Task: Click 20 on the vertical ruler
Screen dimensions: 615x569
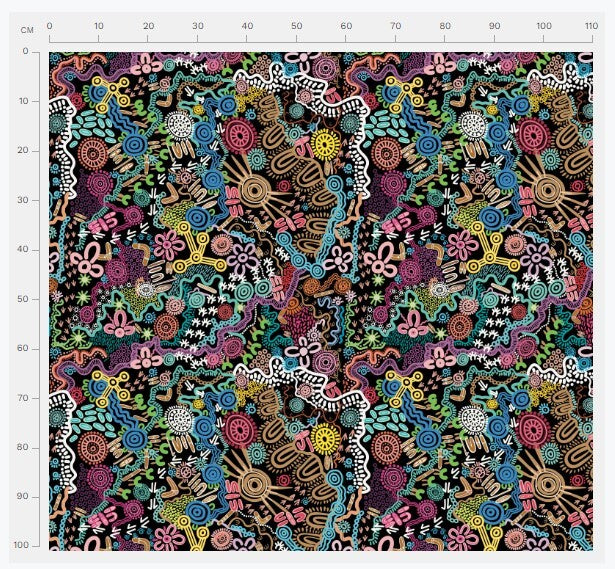Action: click(x=23, y=150)
